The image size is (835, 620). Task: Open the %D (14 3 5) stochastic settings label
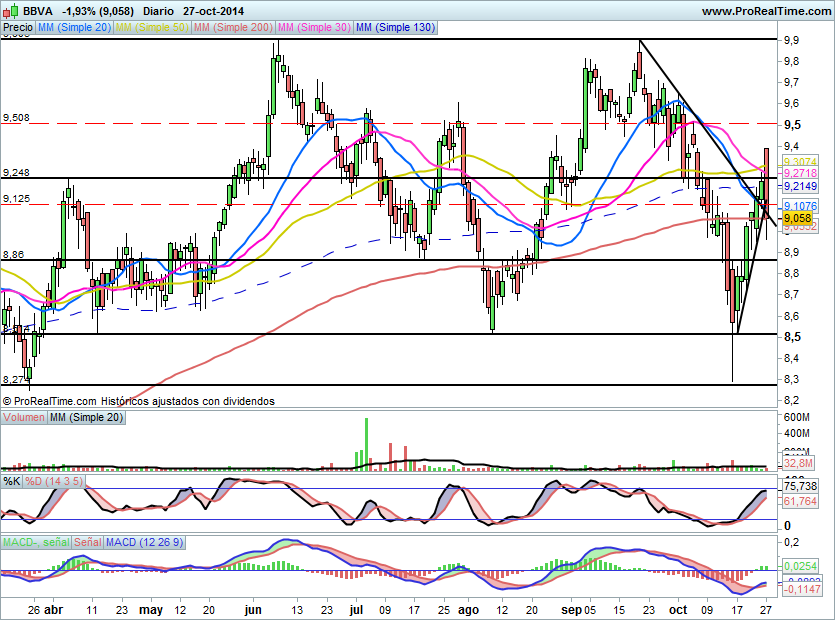click(x=50, y=480)
